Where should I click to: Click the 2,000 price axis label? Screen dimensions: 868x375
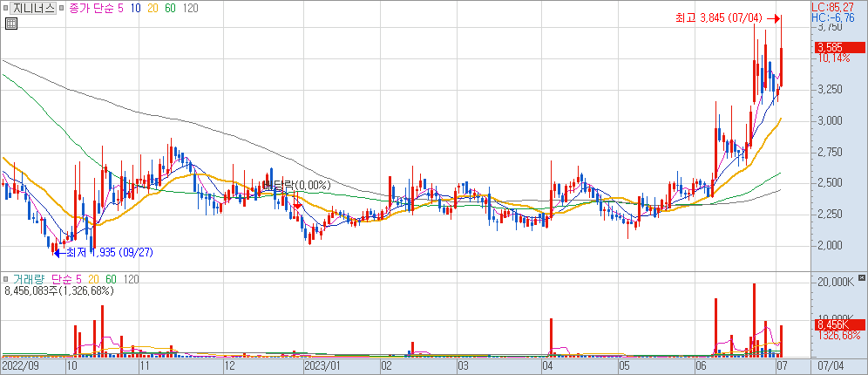(830, 245)
